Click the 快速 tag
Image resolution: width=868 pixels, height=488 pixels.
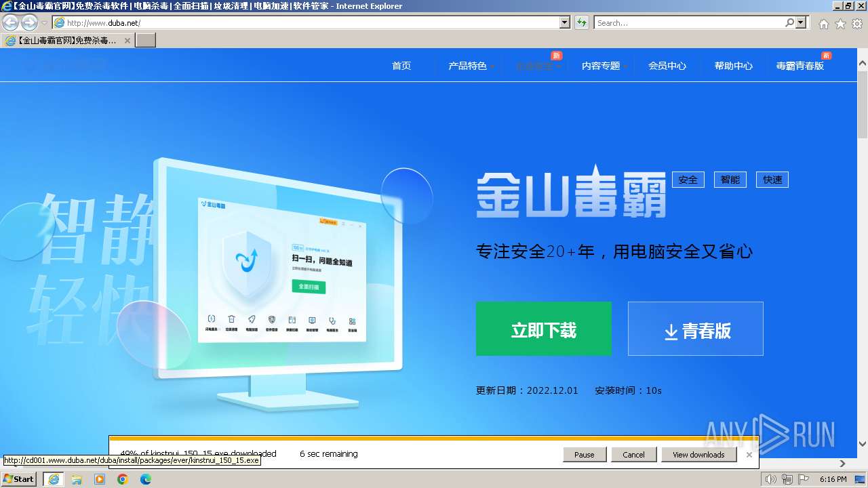[772, 180]
